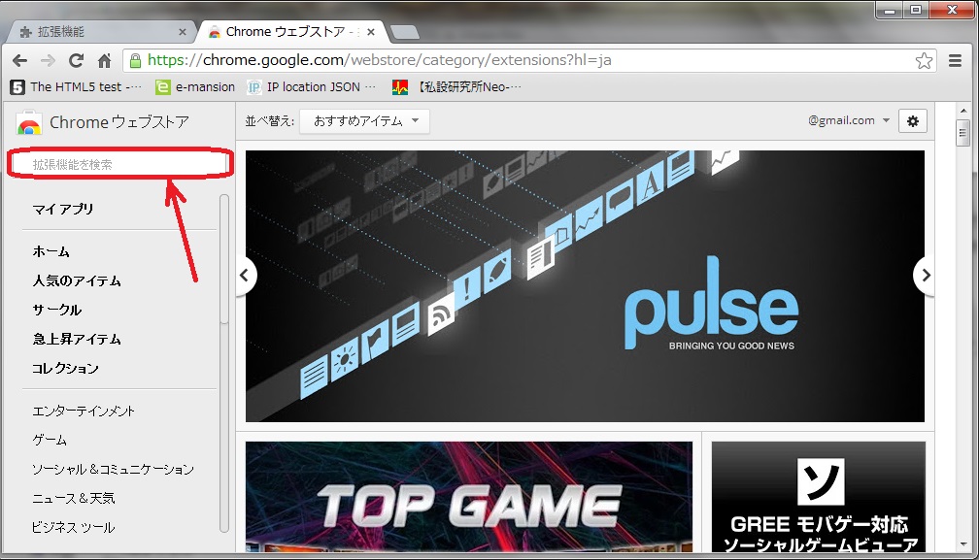The width and height of the screenshot is (979, 560).
Task: Open the 私設研究所Neo bookmark
Action: 456,87
